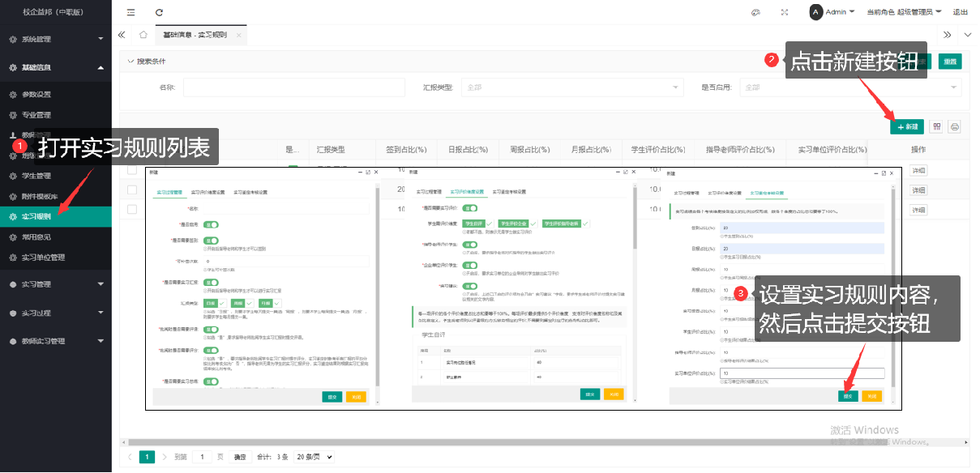The width and height of the screenshot is (980, 473).
Task: Click 退出 to log out
Action: click(961, 12)
